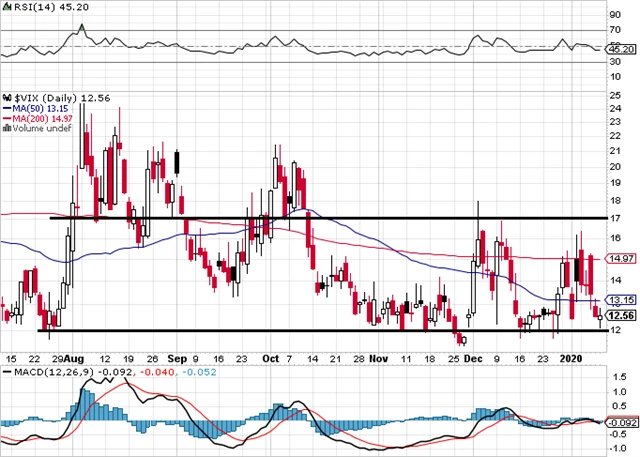This screenshot has height=457, width=640.
Task: Select the Oct marker on date axis
Action: point(269,357)
